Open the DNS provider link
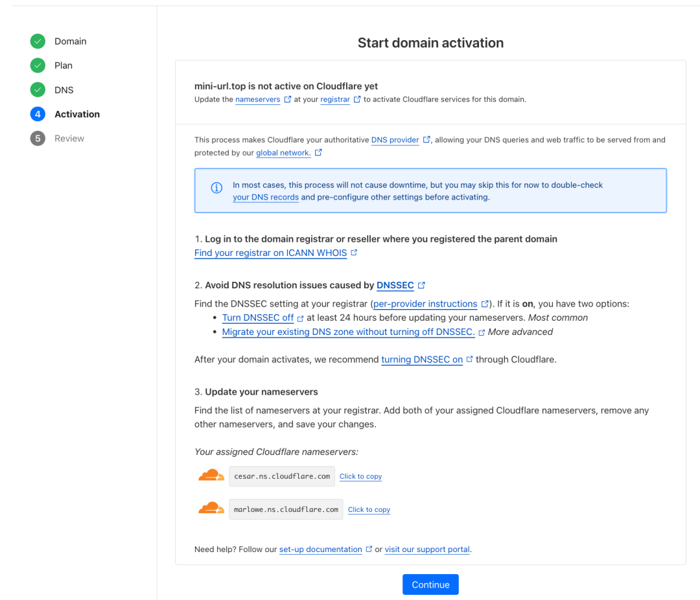700x600 pixels. click(x=395, y=140)
